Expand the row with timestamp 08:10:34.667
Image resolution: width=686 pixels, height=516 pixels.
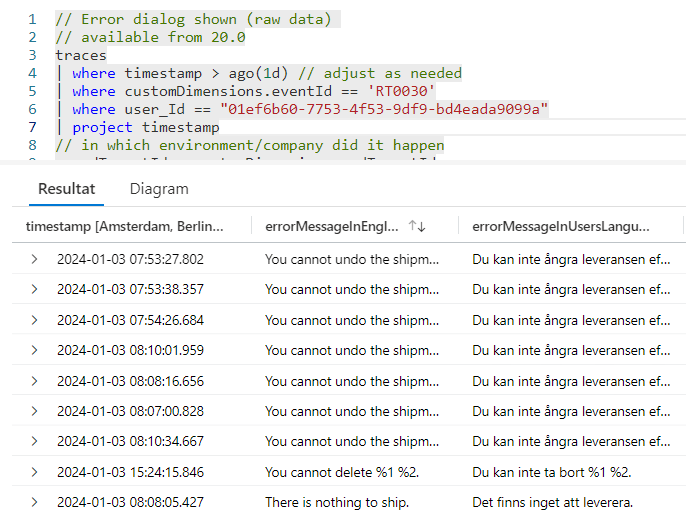tap(35, 441)
